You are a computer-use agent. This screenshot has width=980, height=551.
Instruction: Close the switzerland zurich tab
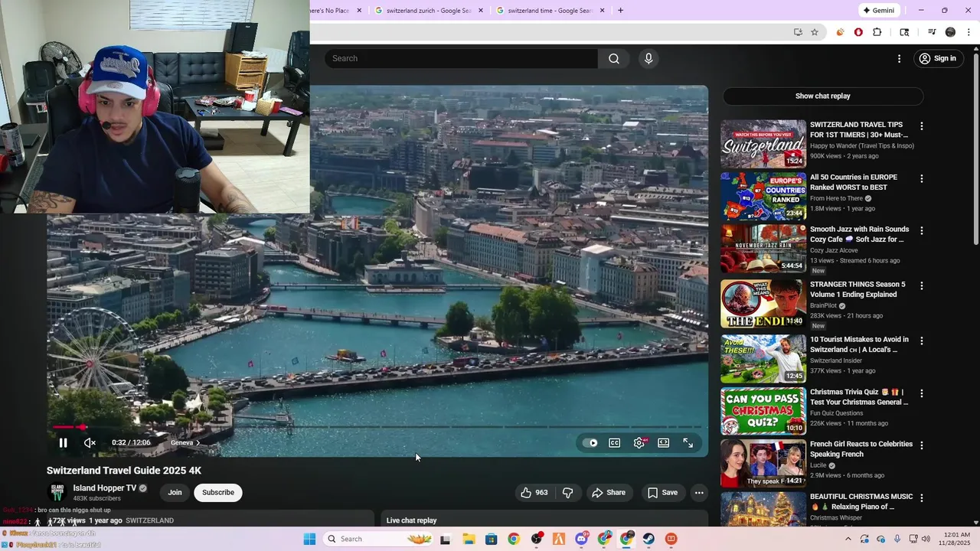481,11
